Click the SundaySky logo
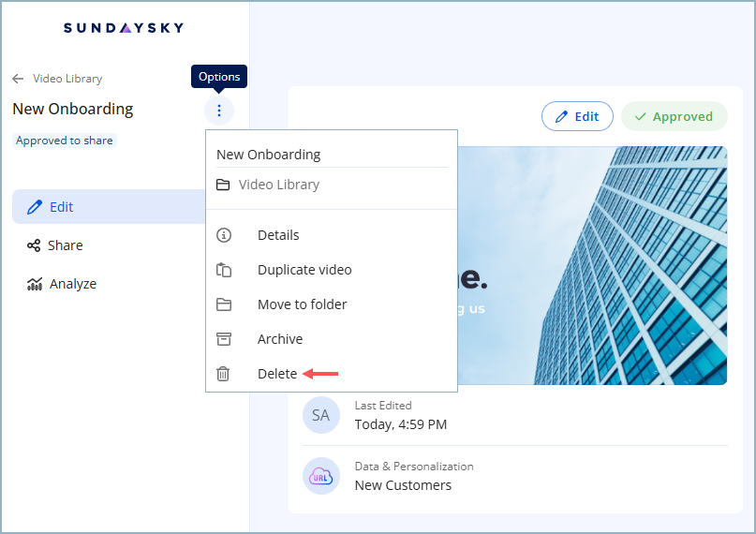Image resolution: width=756 pixels, height=534 pixels. tap(124, 28)
